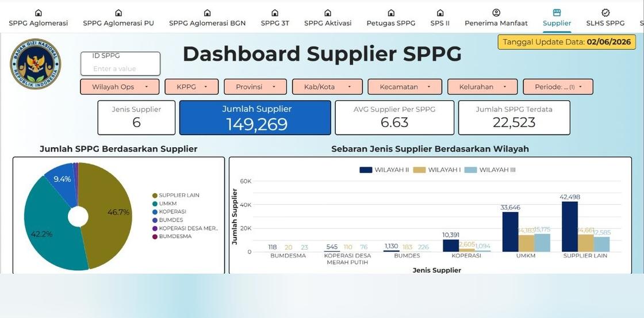Viewport: 644px width, 318px height.
Task: Click KOPERASI pie legend item
Action: pos(169,212)
